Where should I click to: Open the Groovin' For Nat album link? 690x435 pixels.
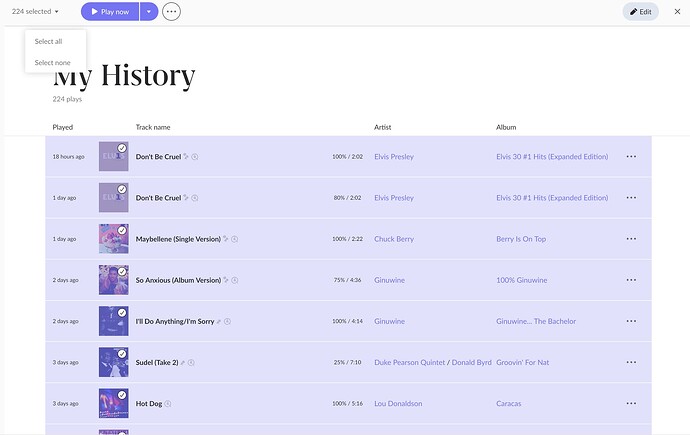522,362
